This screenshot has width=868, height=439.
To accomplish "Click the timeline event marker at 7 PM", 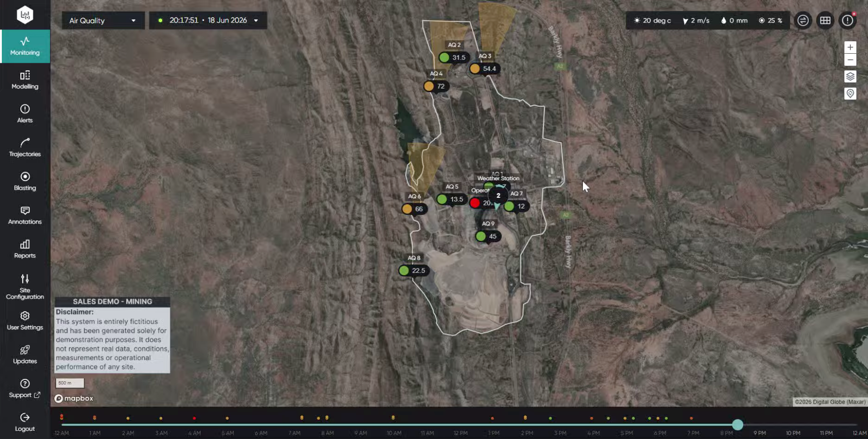I will click(691, 418).
